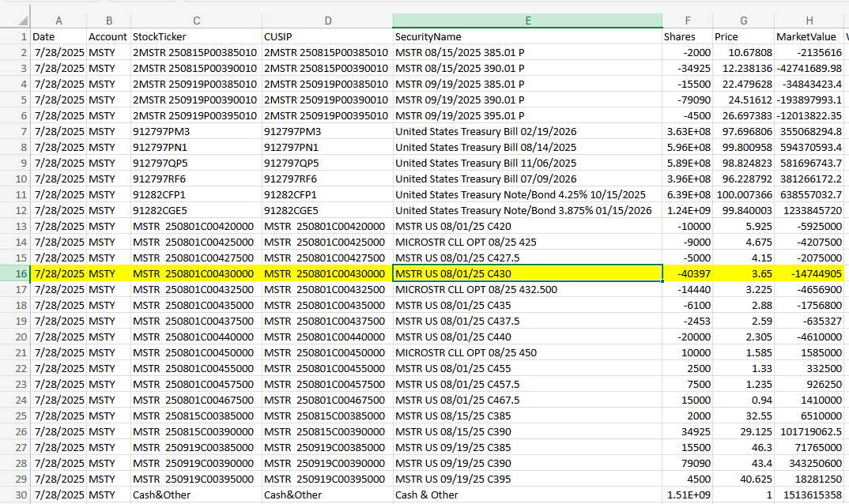Click the Select All corner triangle
This screenshot has height=504, width=849.
[x=22, y=21]
